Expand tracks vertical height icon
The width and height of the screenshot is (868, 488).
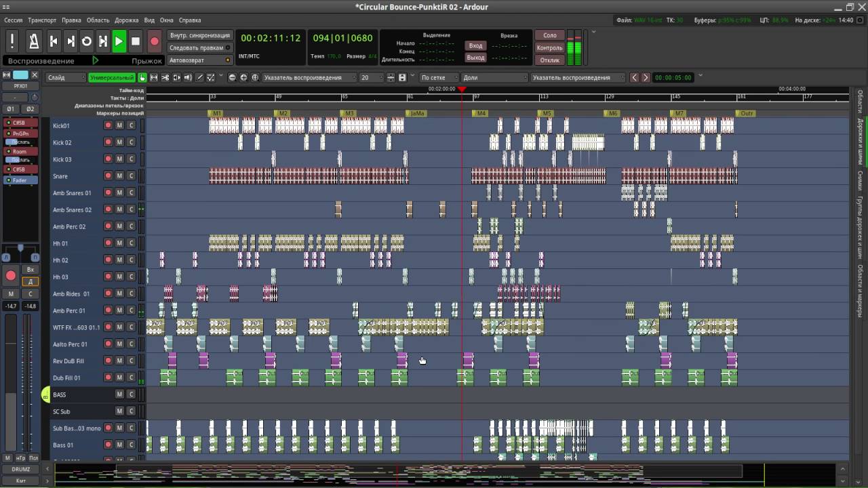click(402, 77)
